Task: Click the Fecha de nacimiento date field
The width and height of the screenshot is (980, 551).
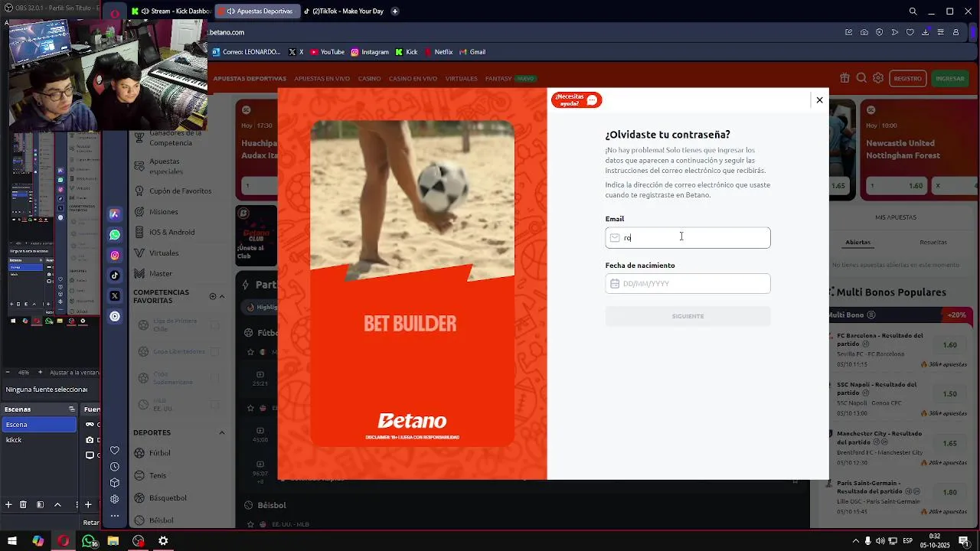Action: point(688,284)
